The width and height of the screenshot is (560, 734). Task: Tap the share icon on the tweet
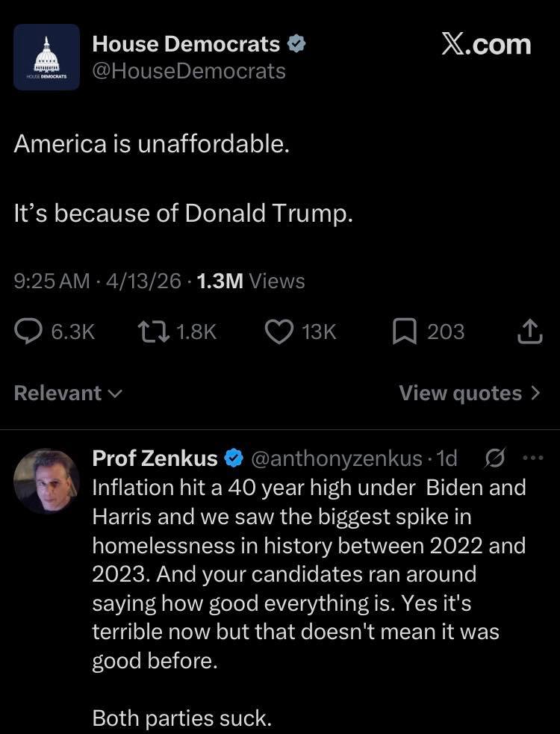point(528,331)
